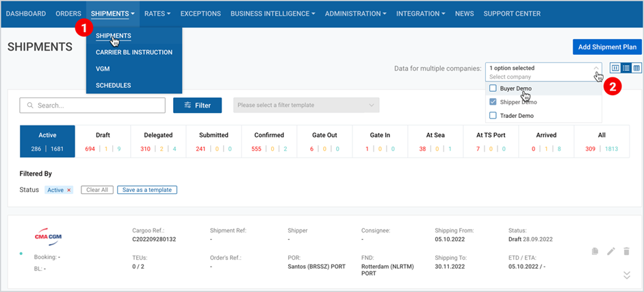Open the Carrier BL Instruction menu item
Viewport: 644px width, 292px height.
click(x=134, y=52)
